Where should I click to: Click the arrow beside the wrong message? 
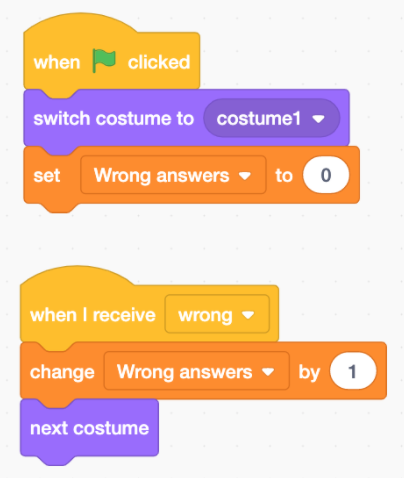[x=248, y=315]
